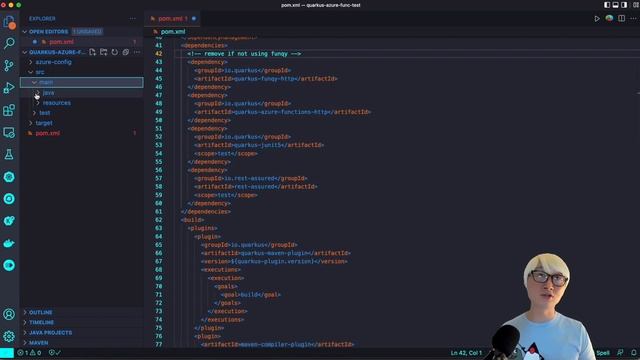Open the Docker whale view
Image resolution: width=640 pixels, height=360 pixels.
pyautogui.click(x=9, y=243)
